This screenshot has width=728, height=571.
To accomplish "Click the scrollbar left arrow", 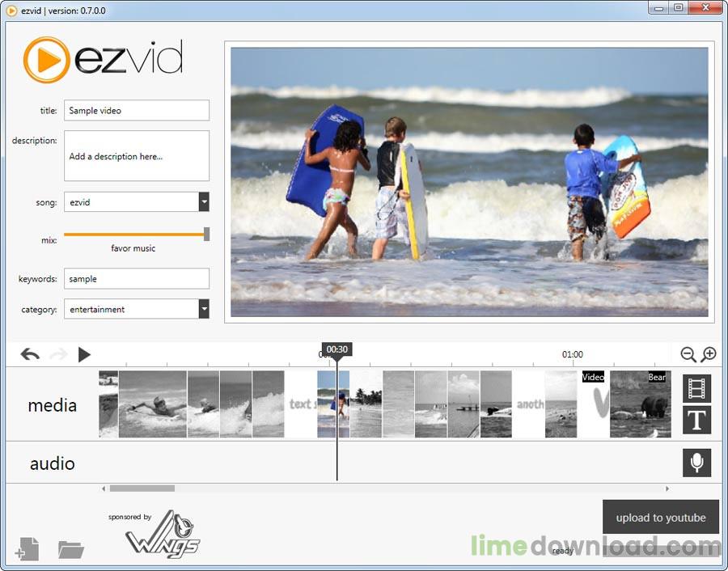I will coord(104,489).
